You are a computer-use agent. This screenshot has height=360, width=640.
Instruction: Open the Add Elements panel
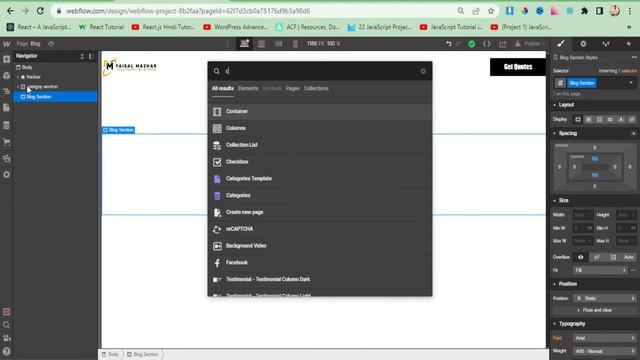tap(7, 60)
